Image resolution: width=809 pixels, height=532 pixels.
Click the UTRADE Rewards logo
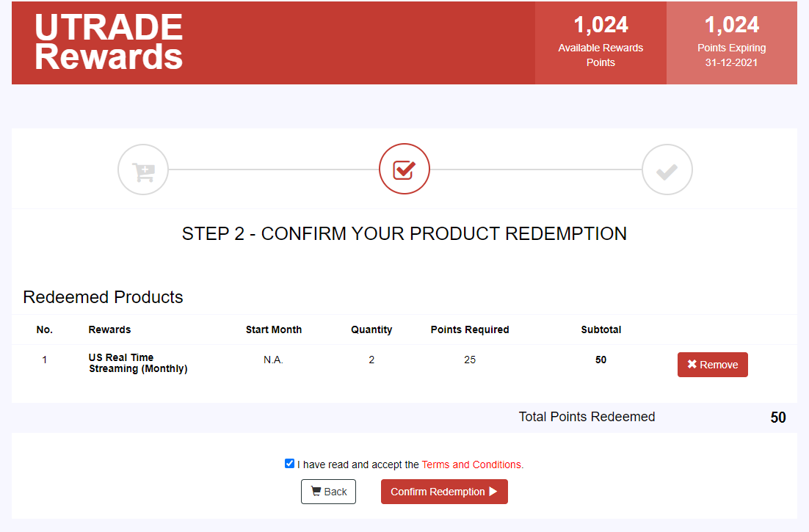tap(109, 42)
